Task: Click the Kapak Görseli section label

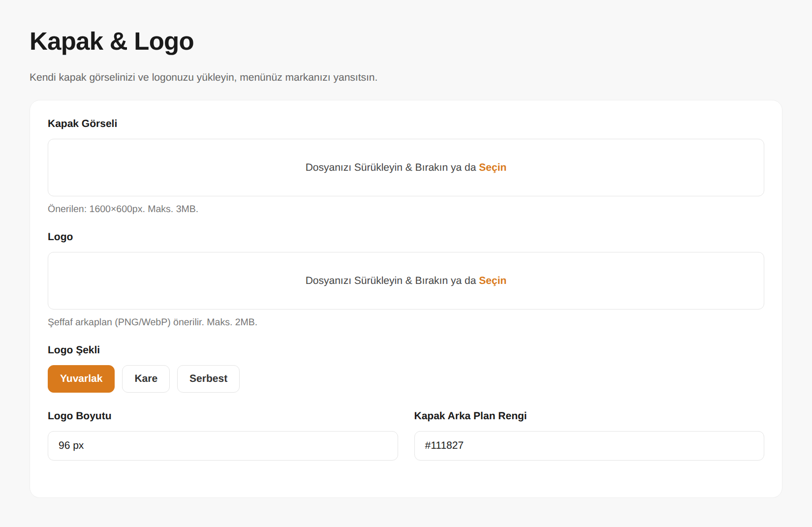Action: pos(83,124)
